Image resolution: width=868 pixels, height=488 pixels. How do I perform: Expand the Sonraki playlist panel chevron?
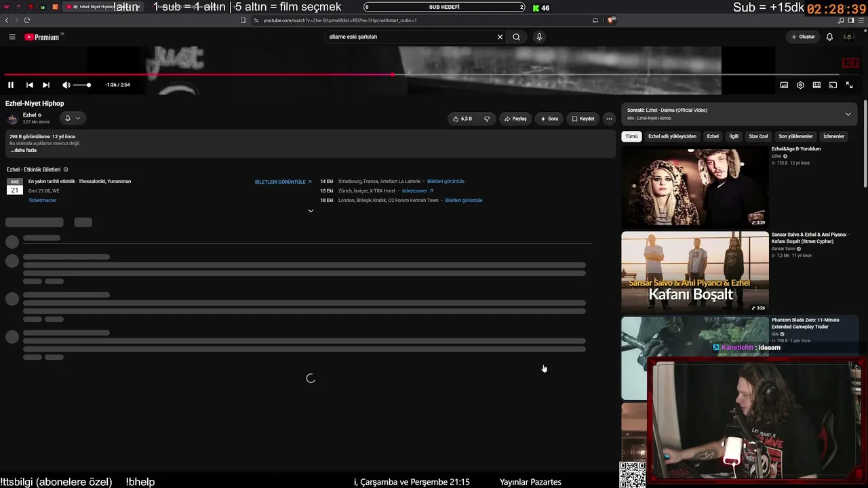point(848,114)
